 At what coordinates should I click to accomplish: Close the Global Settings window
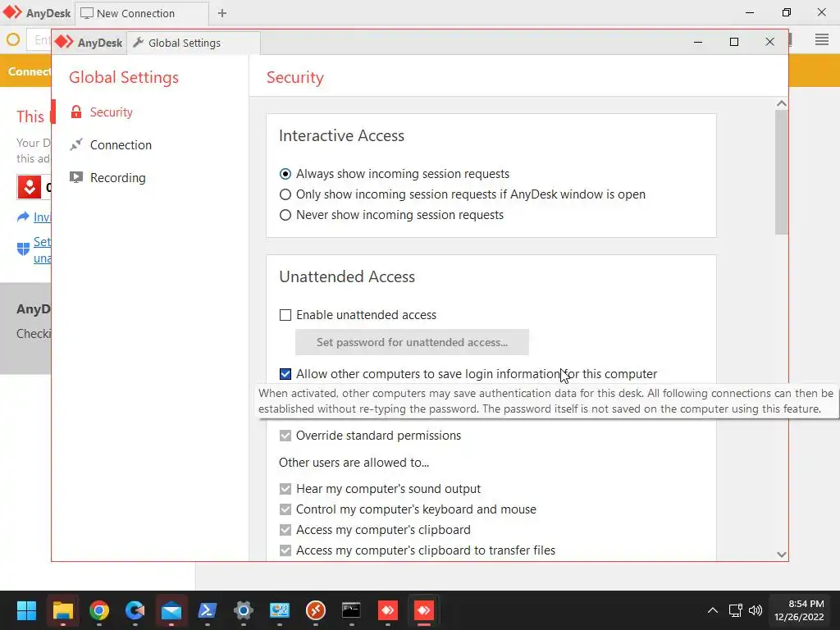point(769,42)
